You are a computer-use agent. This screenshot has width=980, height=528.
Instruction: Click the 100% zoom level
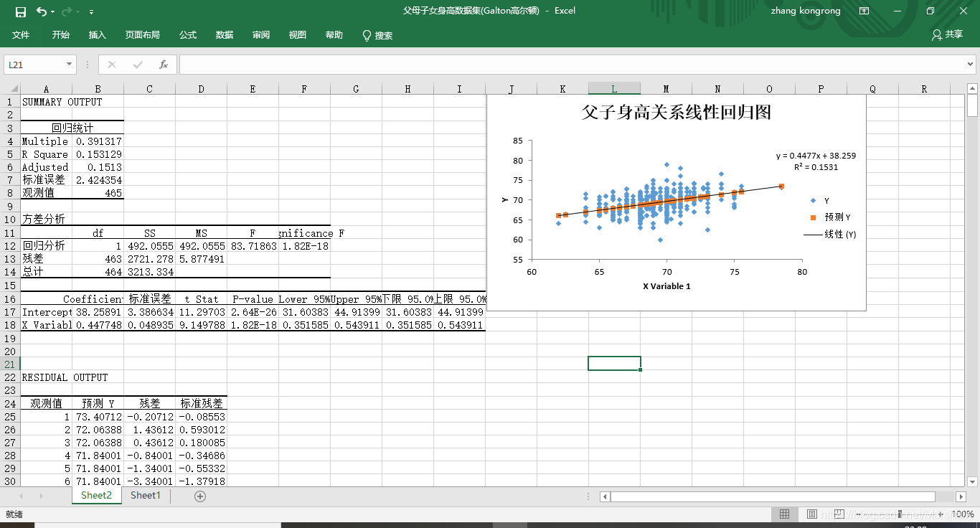[963, 514]
